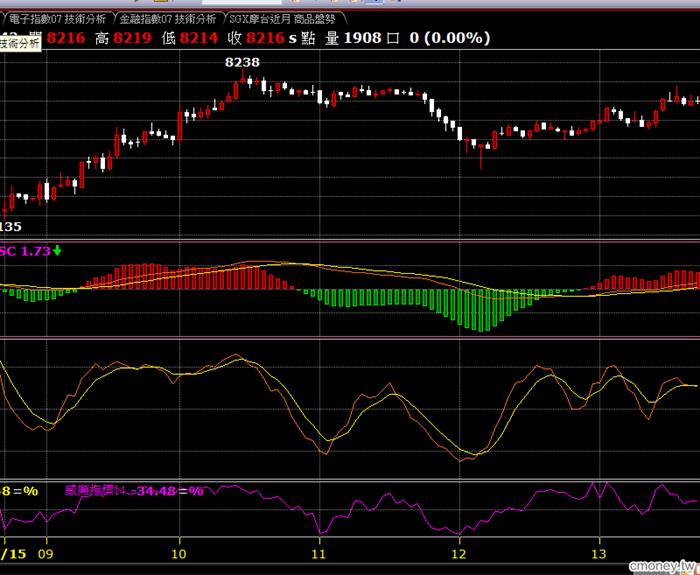Switch to the 電子指數07 技術分析 tab
The height and width of the screenshot is (575, 700).
coord(57,19)
